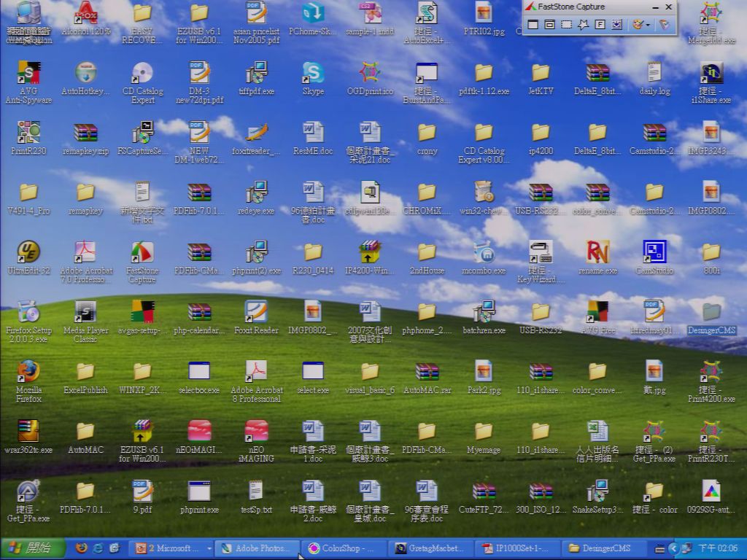
Task: Expand the grouped '2 Microsoft' taskbar arrow
Action: [x=209, y=548]
